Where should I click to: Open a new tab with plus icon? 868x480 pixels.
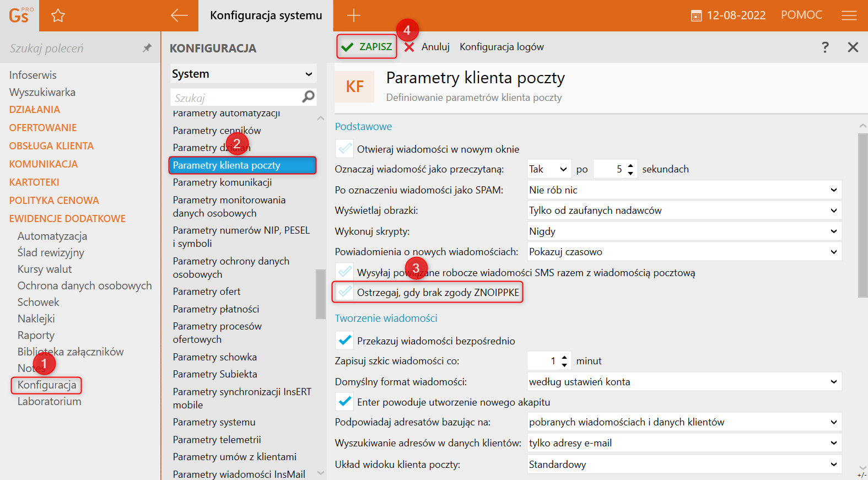(x=353, y=15)
